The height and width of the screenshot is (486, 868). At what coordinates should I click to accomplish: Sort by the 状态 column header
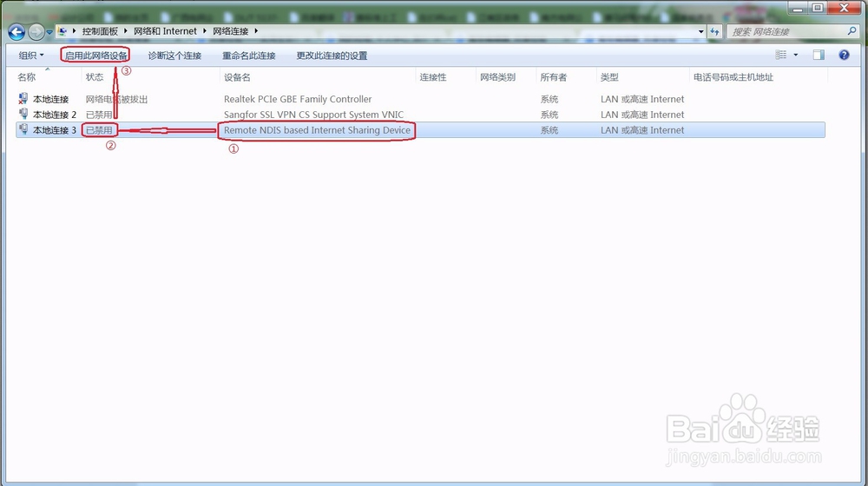(95, 77)
